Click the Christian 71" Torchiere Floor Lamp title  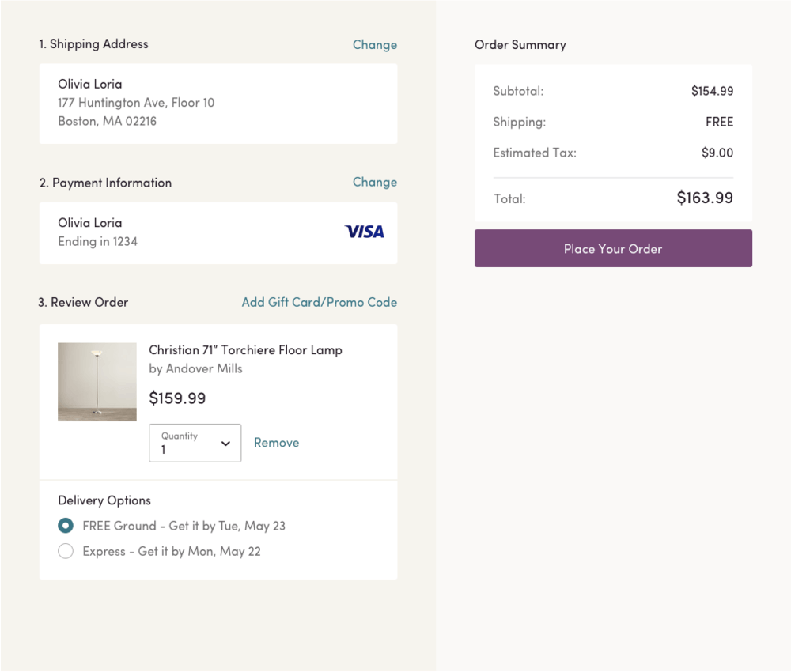[x=245, y=350]
